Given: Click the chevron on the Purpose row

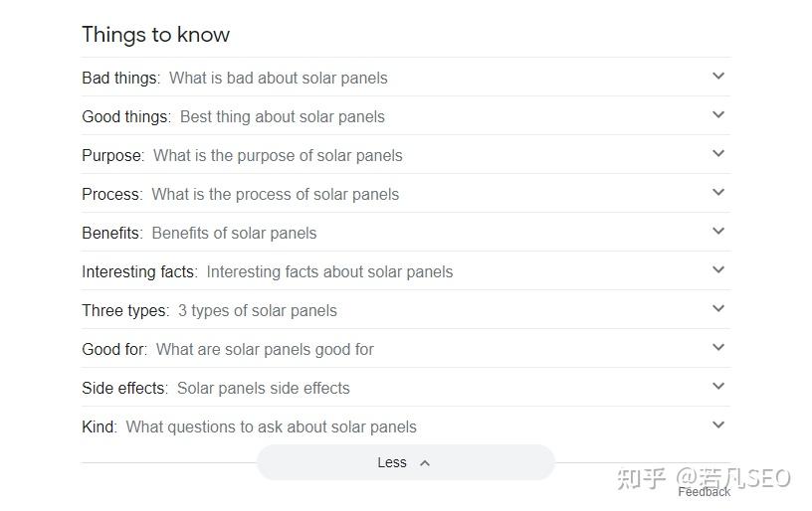Looking at the screenshot, I should [x=718, y=154].
